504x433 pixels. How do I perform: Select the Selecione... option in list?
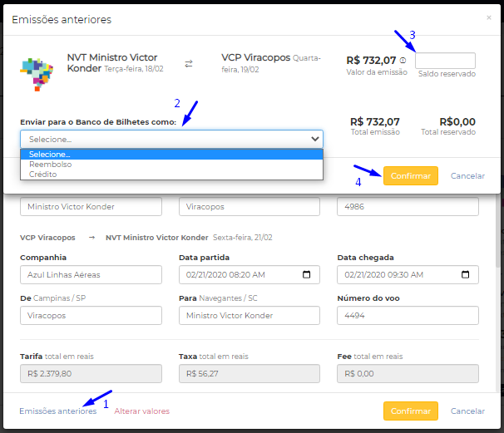171,154
